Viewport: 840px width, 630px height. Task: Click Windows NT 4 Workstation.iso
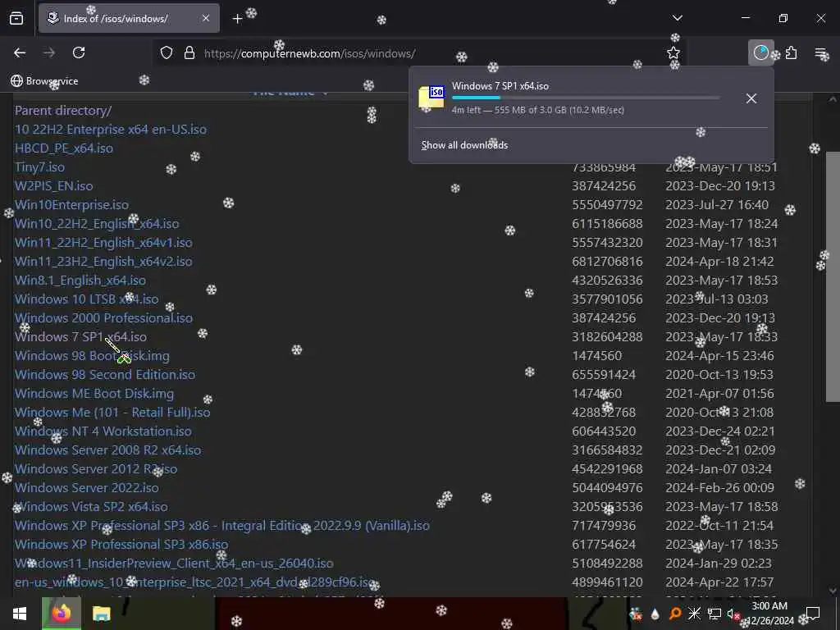[103, 431]
